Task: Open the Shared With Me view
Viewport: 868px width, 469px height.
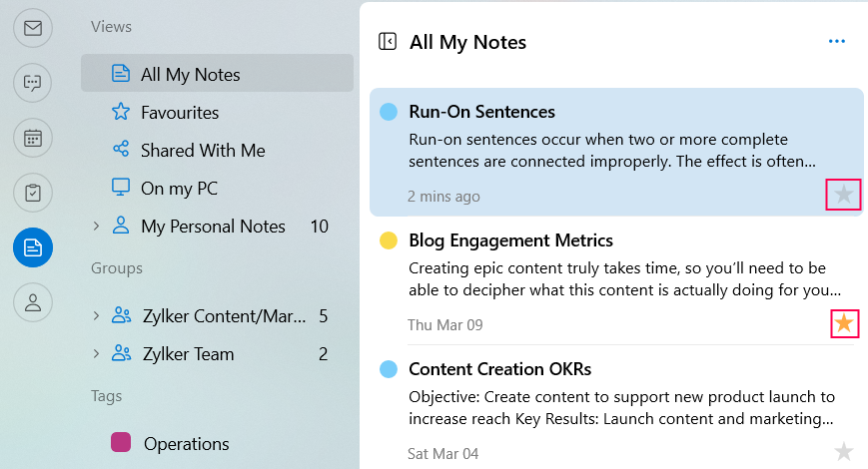Action: (203, 151)
